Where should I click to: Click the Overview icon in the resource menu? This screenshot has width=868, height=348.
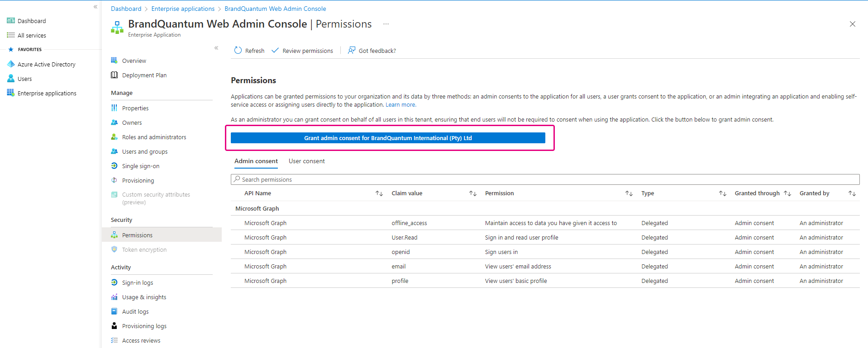tap(114, 61)
